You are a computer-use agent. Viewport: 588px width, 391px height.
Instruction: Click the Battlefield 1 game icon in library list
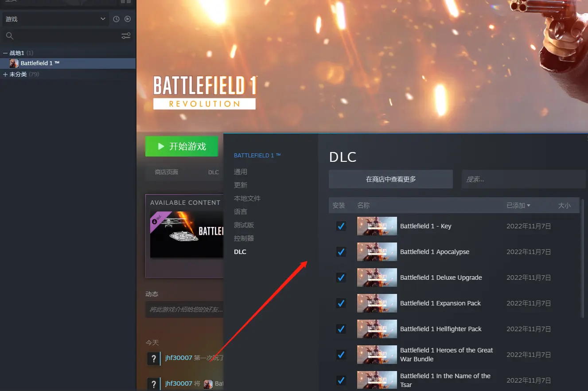[x=14, y=63]
